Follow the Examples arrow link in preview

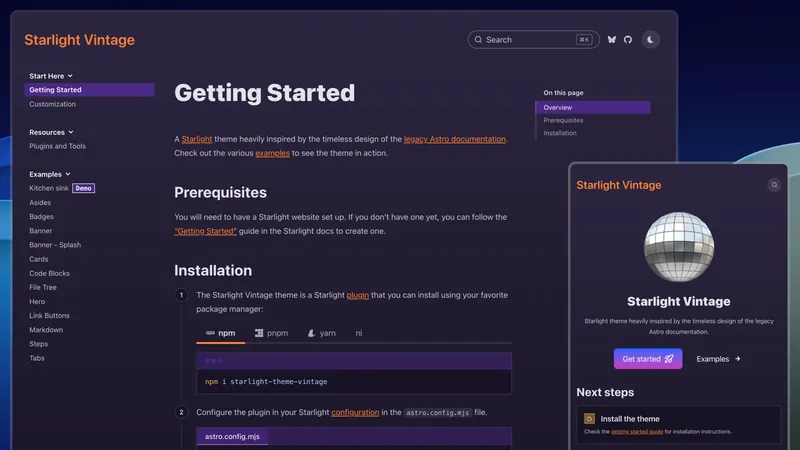[718, 359]
